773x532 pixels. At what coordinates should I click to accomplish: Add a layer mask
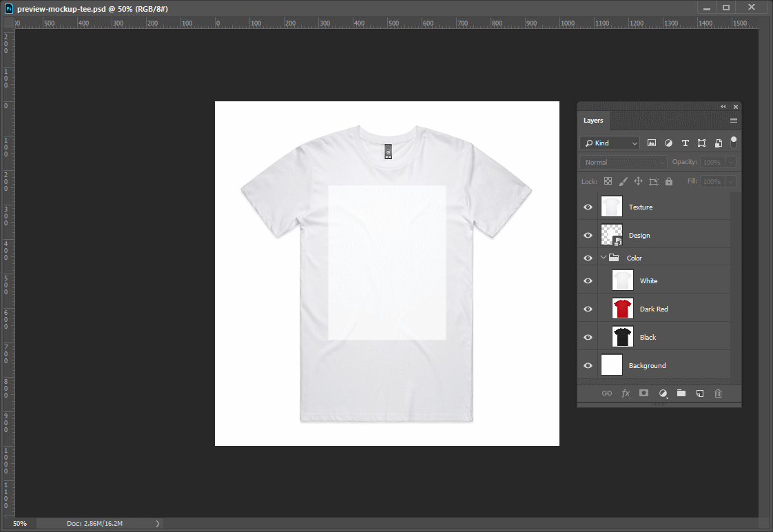643,393
